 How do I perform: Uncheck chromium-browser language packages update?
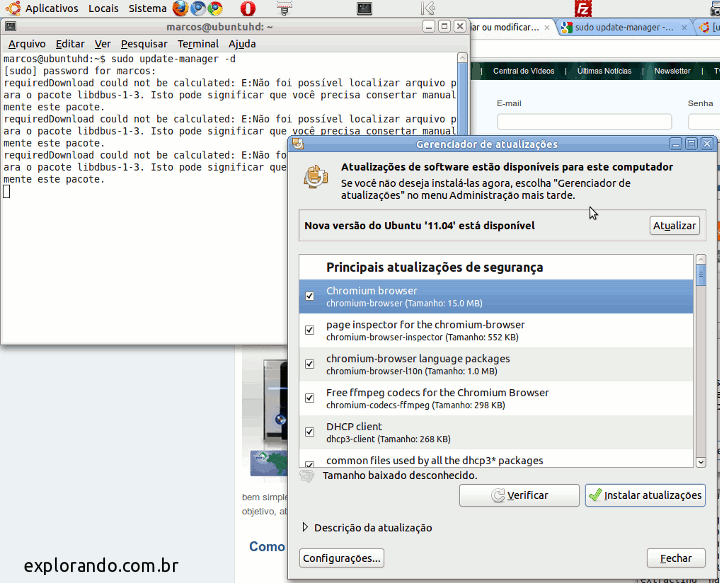pyautogui.click(x=309, y=364)
